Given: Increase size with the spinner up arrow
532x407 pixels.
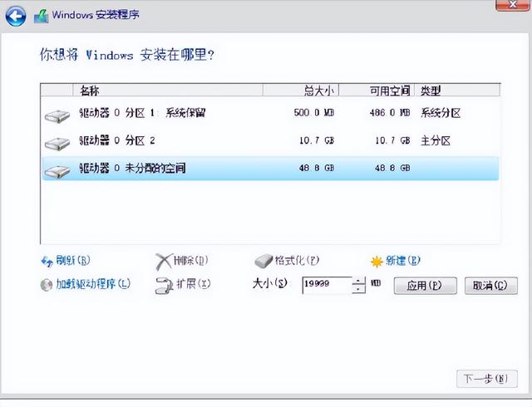Looking at the screenshot, I should 358,281.
